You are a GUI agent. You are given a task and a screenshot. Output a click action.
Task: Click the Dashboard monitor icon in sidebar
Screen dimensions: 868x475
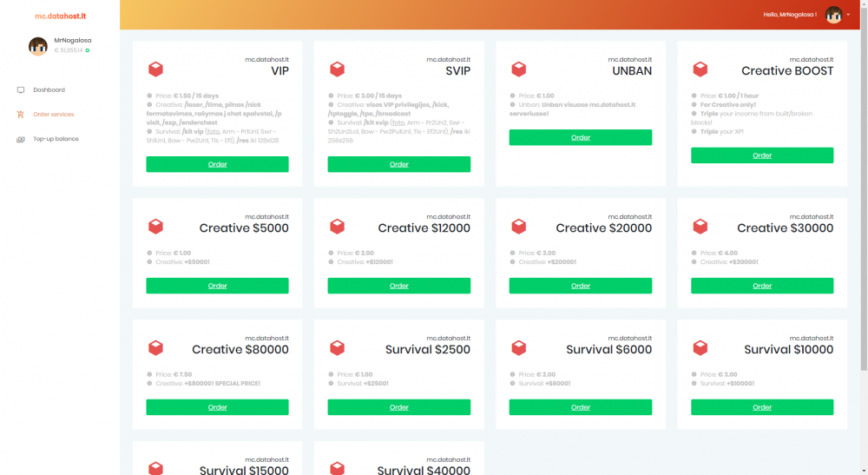coord(21,89)
